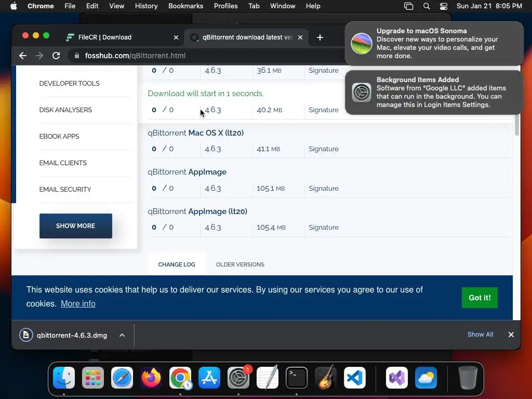
Task: Reload the fosshub page
Action: click(56, 56)
